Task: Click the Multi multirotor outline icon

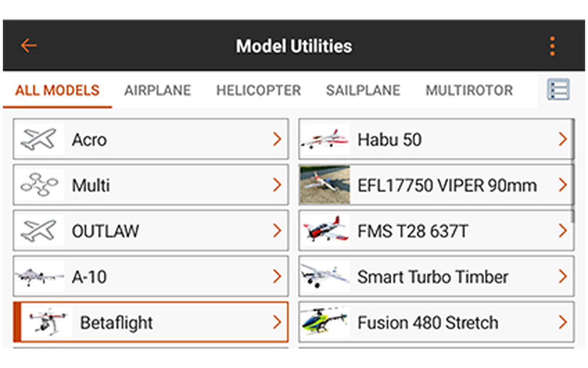Action: point(39,185)
